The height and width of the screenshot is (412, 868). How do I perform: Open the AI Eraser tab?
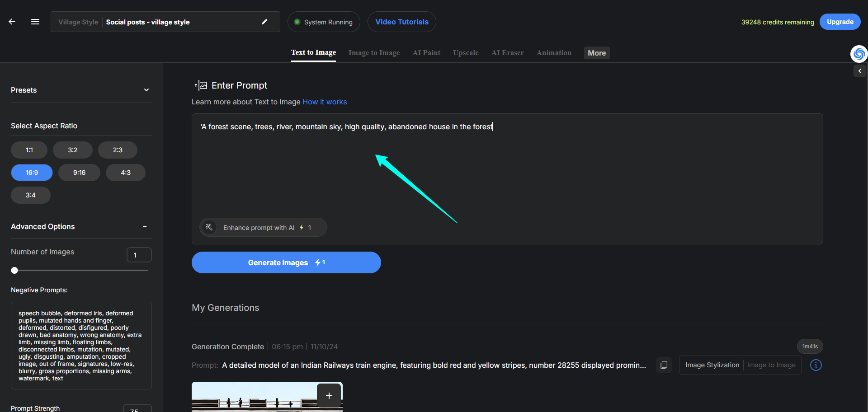508,53
